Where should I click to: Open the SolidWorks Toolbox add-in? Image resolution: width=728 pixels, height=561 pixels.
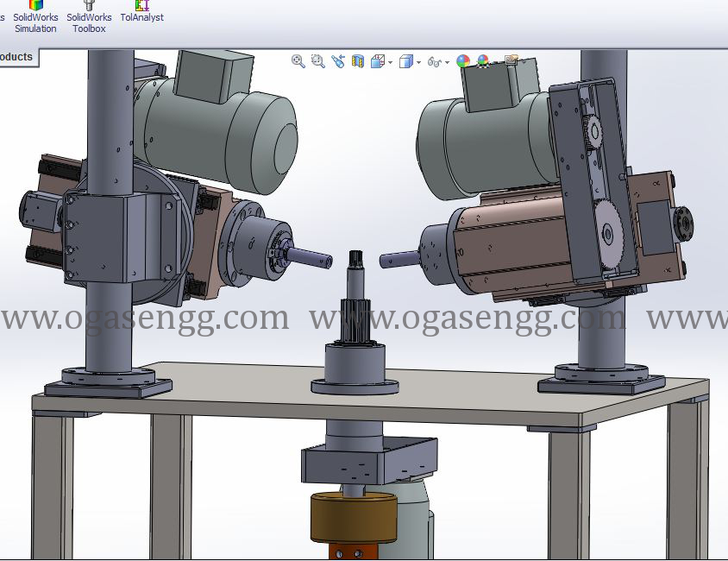pyautogui.click(x=89, y=17)
